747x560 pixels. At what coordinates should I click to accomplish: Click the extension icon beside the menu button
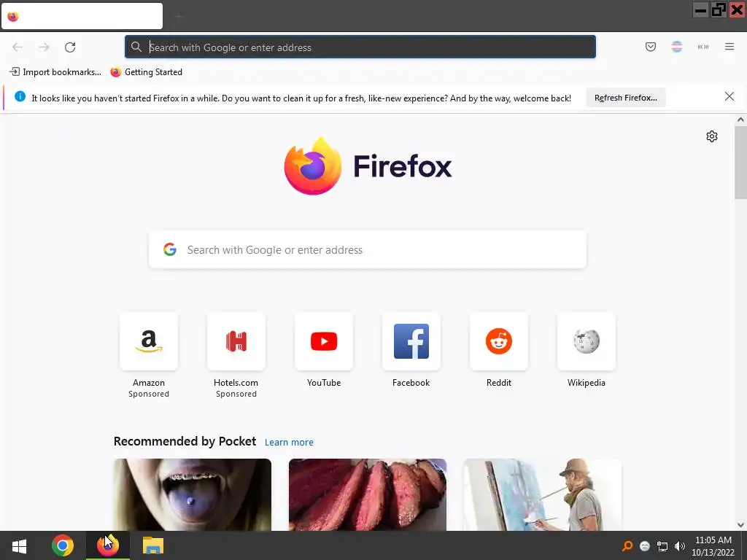click(x=703, y=47)
